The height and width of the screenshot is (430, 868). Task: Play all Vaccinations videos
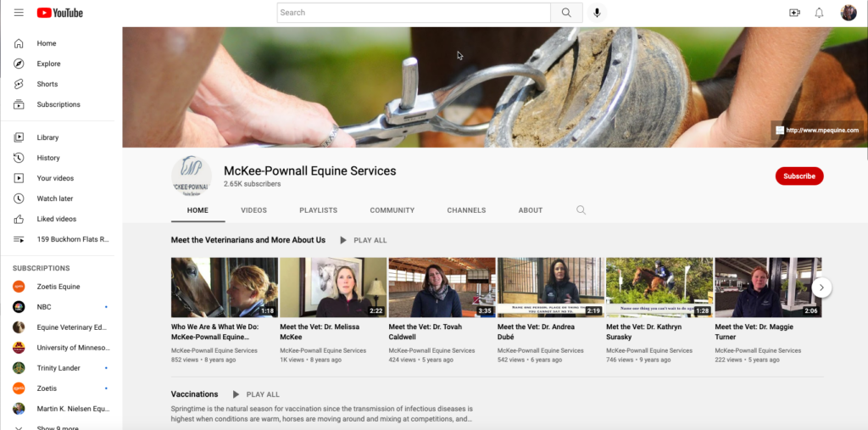point(256,394)
